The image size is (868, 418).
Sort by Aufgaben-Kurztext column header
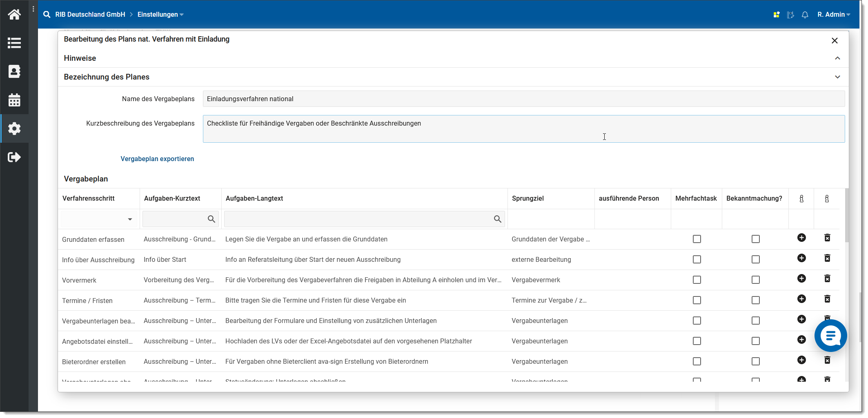click(x=172, y=198)
